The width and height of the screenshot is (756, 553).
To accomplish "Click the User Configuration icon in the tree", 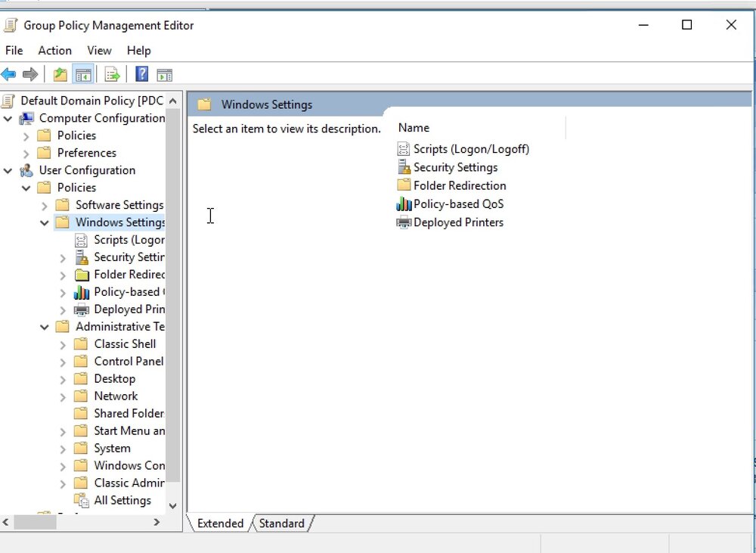I will [26, 170].
